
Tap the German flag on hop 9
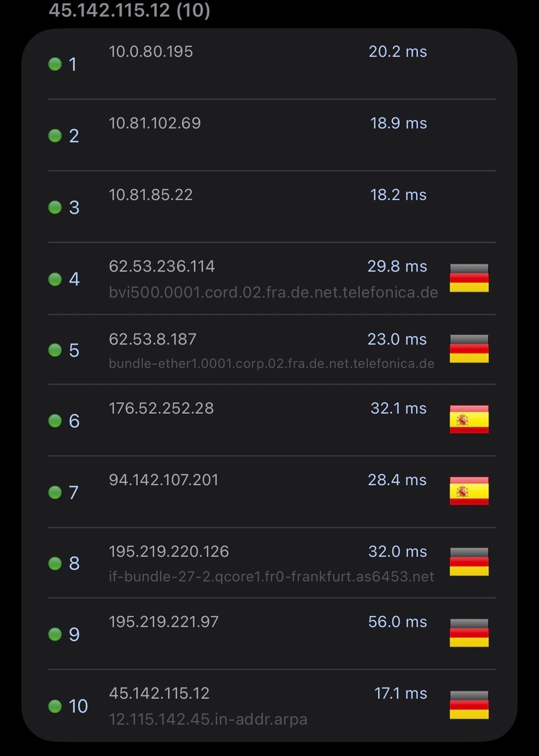click(469, 633)
